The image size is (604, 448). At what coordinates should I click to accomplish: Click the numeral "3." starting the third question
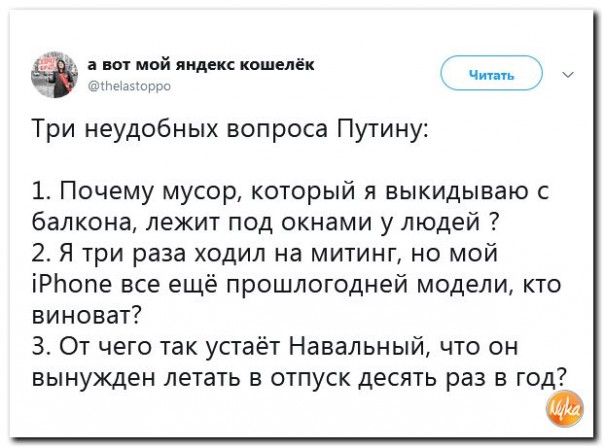click(x=43, y=347)
